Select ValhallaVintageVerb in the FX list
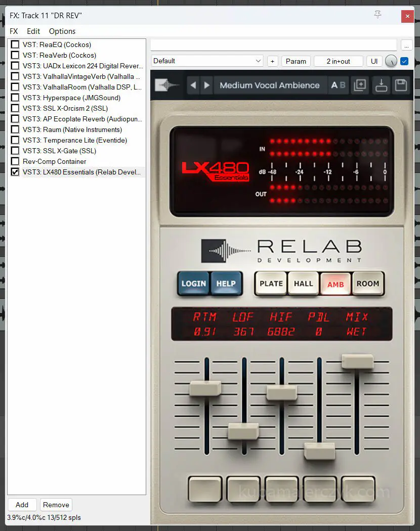Screen dimensions: 420x531 (x=81, y=76)
